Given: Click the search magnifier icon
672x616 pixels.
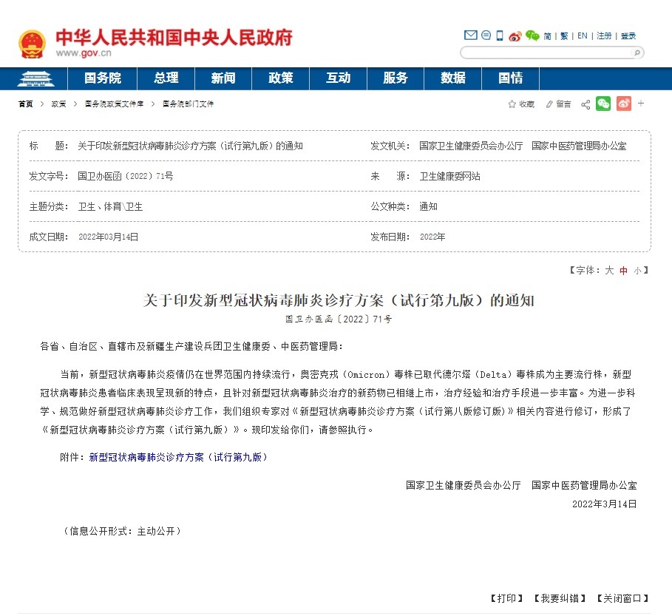Looking at the screenshot, I should click(637, 53).
